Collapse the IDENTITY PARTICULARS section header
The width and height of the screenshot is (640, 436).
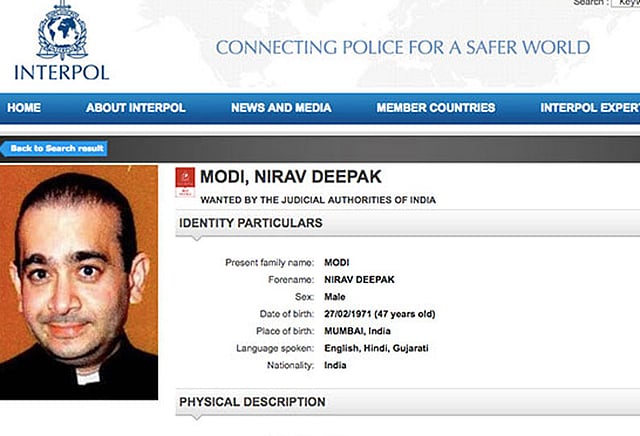(251, 222)
